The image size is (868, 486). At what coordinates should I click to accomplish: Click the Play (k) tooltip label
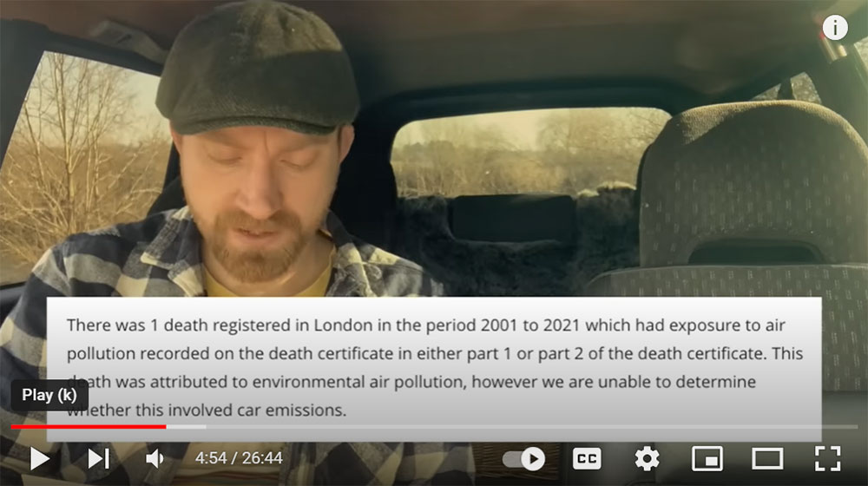tap(49, 395)
